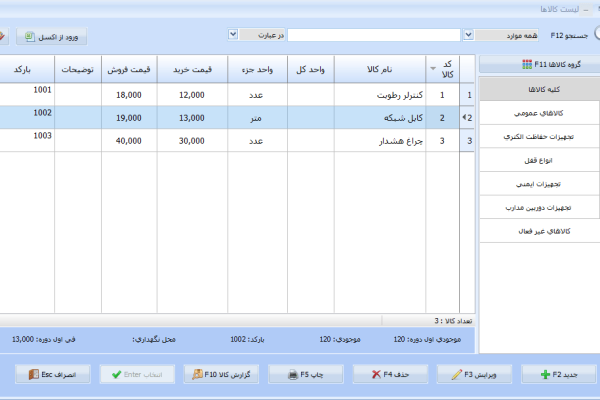Screen dimensions: 600x400
Task: Open the در عبارت dropdown arrow
Action: 233,35
